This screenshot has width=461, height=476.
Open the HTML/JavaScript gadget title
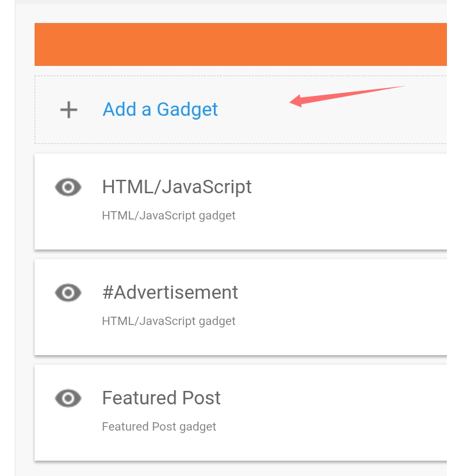coord(177,187)
